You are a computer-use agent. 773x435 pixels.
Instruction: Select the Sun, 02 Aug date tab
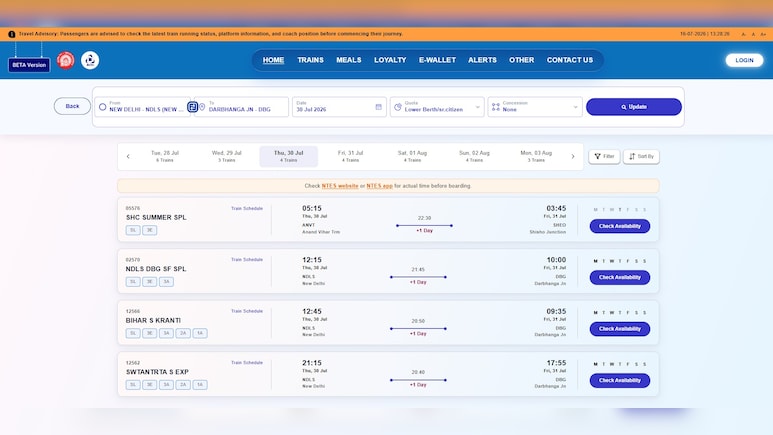pos(474,156)
